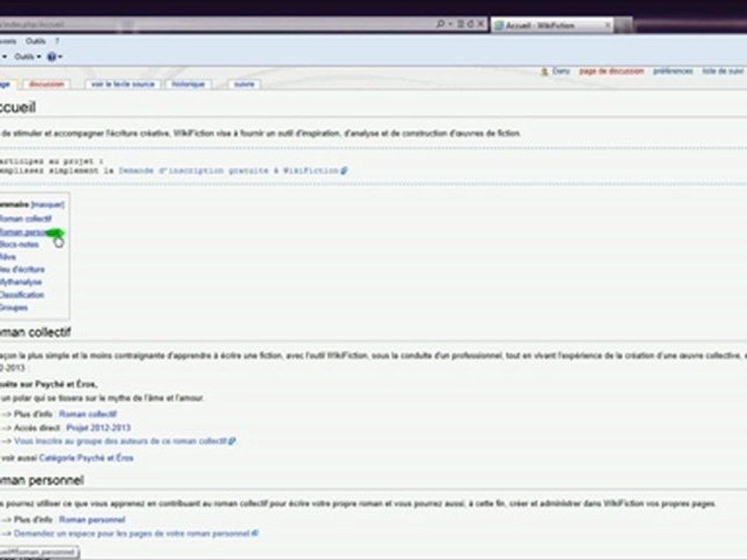Open 'Demande d'inscription gratuite à WikiFiction' link

[x=233, y=170]
